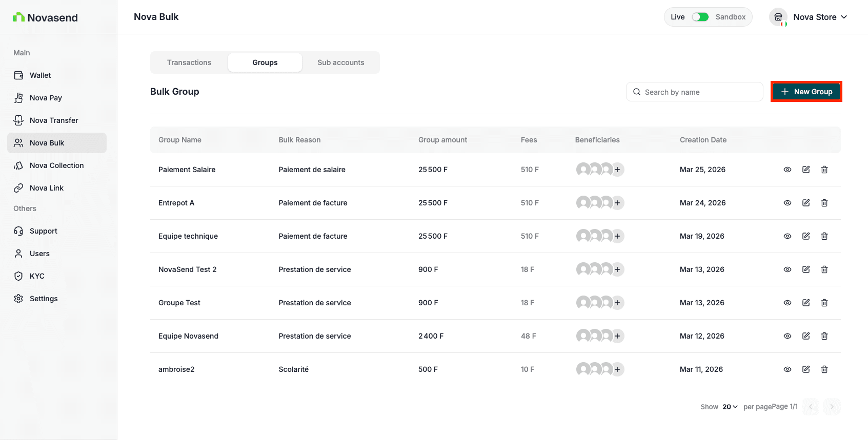The width and height of the screenshot is (868, 440).
Task: Click the eye icon for Groupe Test
Action: [788, 303]
